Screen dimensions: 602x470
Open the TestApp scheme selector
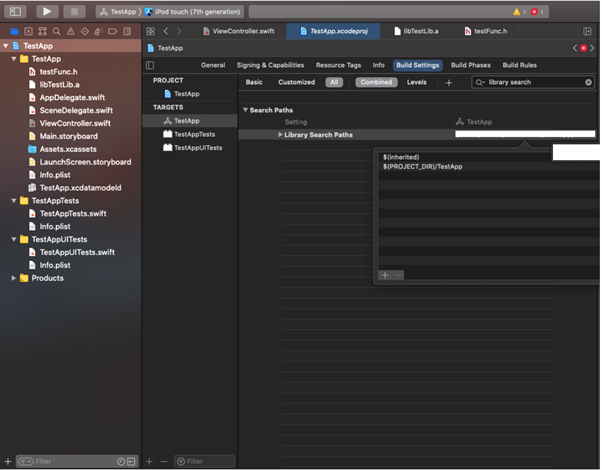118,12
